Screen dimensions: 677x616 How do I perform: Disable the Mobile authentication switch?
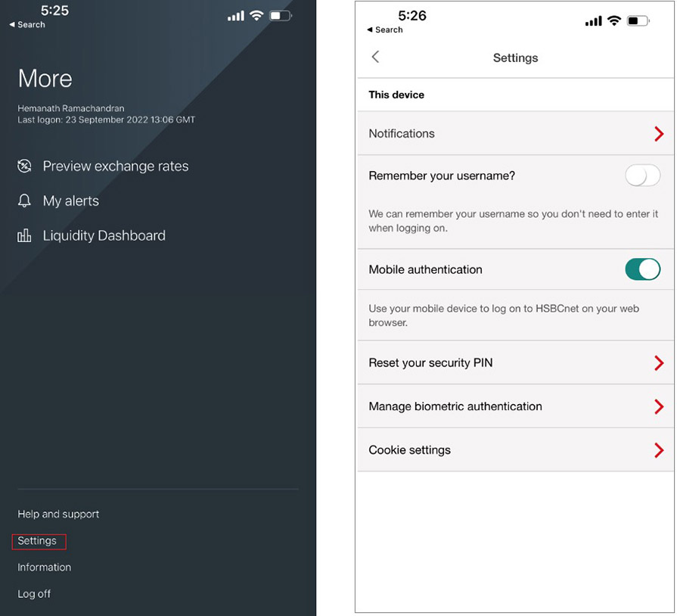tap(642, 269)
